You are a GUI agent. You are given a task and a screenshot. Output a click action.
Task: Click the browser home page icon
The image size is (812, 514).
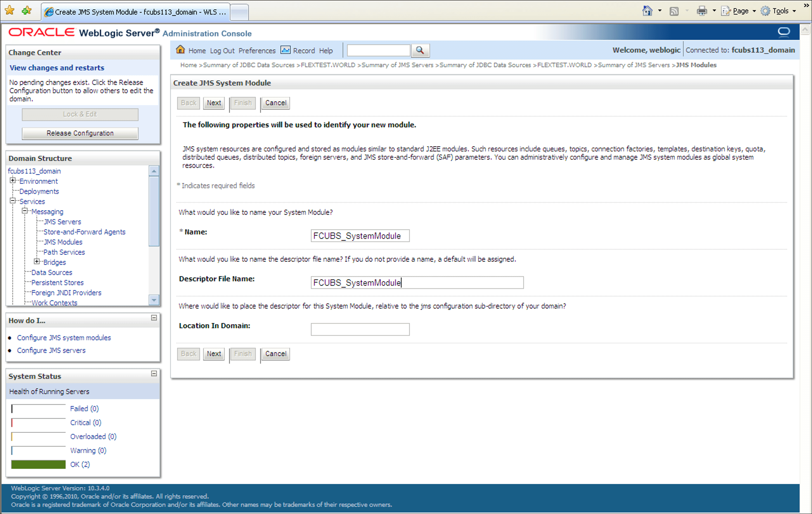click(647, 11)
